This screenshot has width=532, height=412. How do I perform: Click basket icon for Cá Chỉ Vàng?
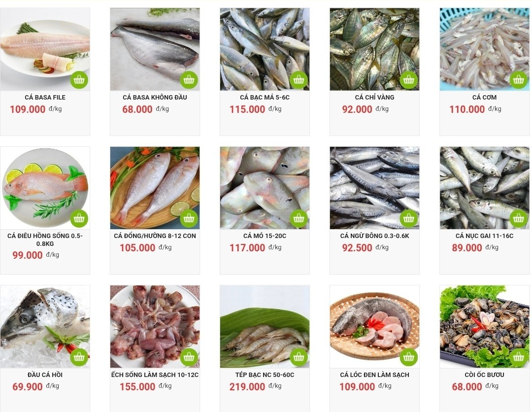pos(408,80)
